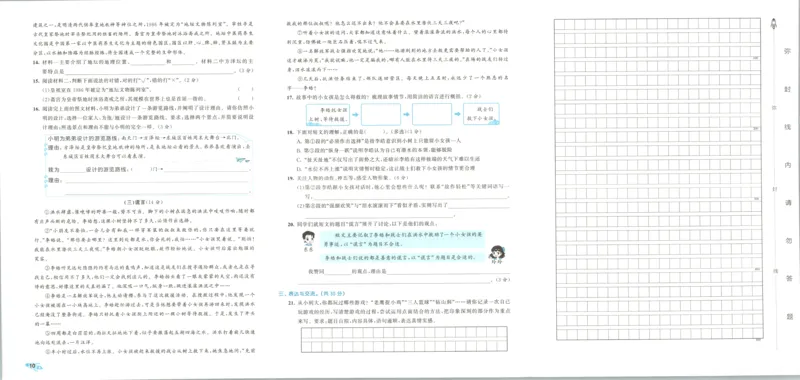Click the blank after 我赞同

point(337,272)
